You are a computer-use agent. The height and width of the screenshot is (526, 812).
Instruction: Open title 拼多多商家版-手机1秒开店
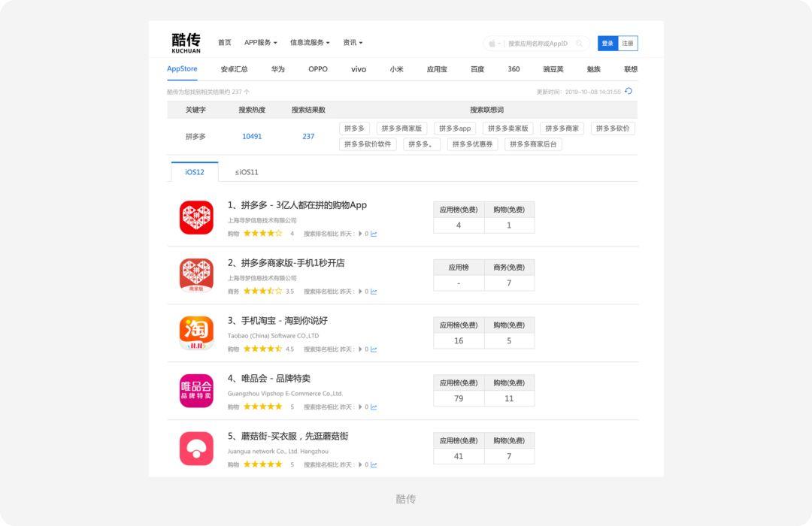pyautogui.click(x=286, y=263)
